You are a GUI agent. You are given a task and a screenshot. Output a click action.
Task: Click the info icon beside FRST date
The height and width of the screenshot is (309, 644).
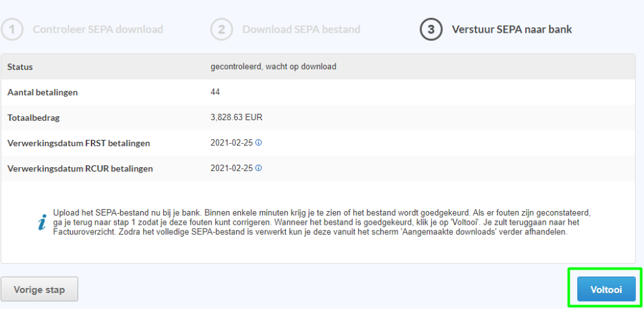tap(259, 142)
